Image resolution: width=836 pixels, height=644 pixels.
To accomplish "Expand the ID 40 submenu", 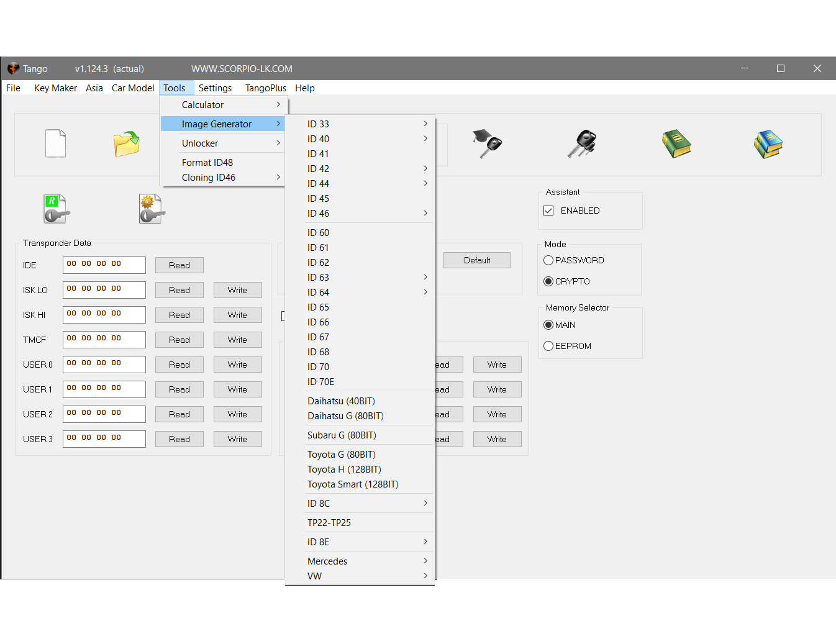I will click(x=360, y=139).
